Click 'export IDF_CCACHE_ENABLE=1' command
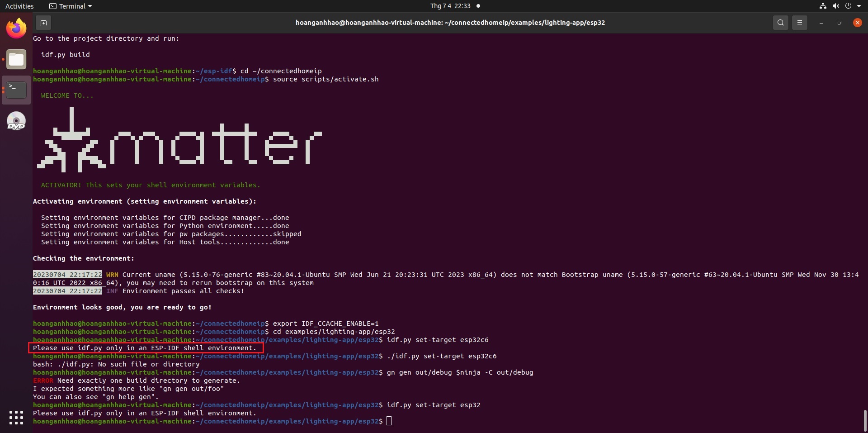The height and width of the screenshot is (433, 868). (x=325, y=324)
